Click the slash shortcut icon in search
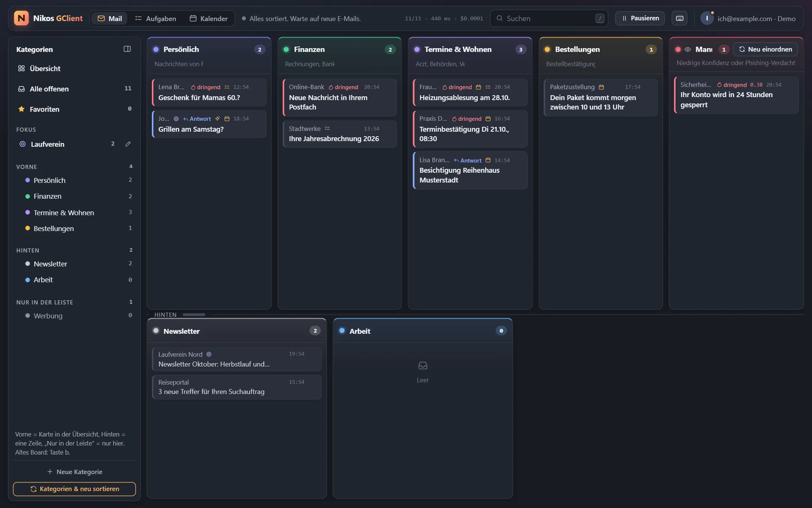The width and height of the screenshot is (812, 508). coord(600,18)
